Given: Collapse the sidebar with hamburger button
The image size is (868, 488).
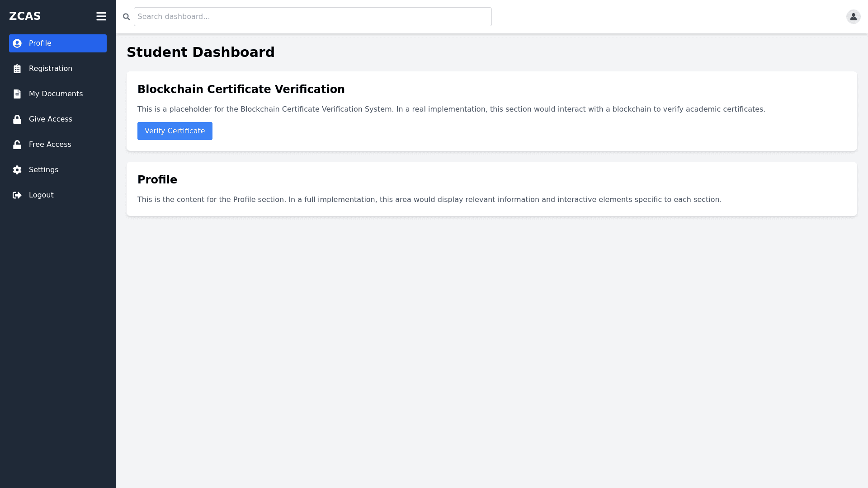Looking at the screenshot, I should pyautogui.click(x=101, y=16).
